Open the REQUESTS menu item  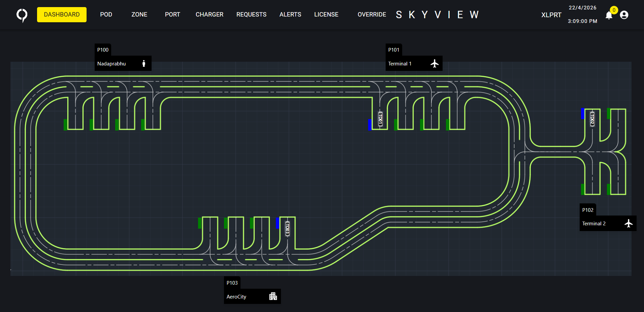251,15
